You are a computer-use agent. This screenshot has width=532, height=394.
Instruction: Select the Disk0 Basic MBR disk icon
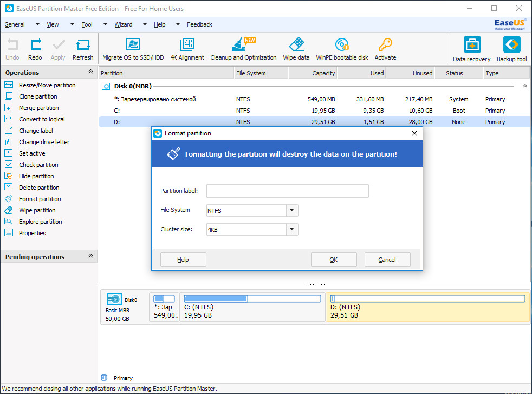coord(114,299)
